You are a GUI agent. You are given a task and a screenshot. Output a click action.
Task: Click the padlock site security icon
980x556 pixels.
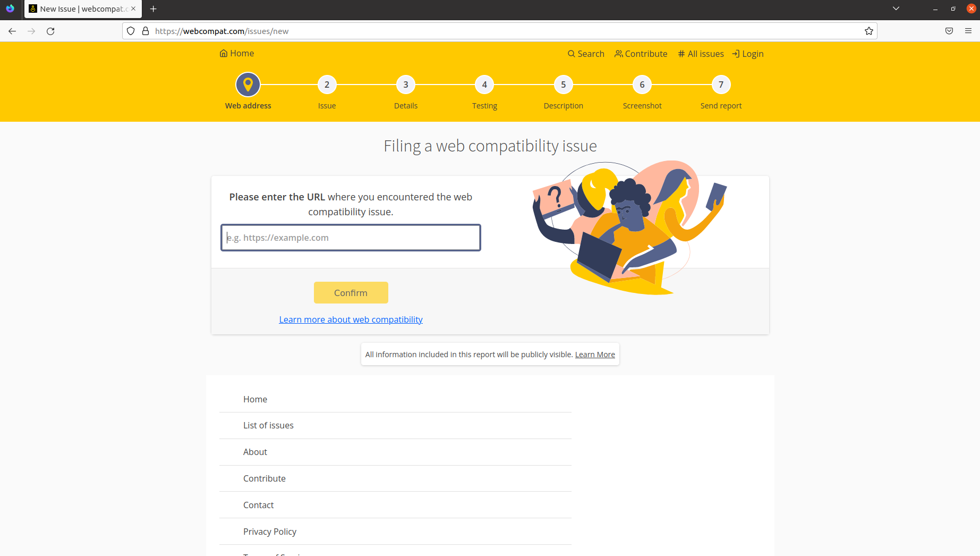(x=146, y=31)
